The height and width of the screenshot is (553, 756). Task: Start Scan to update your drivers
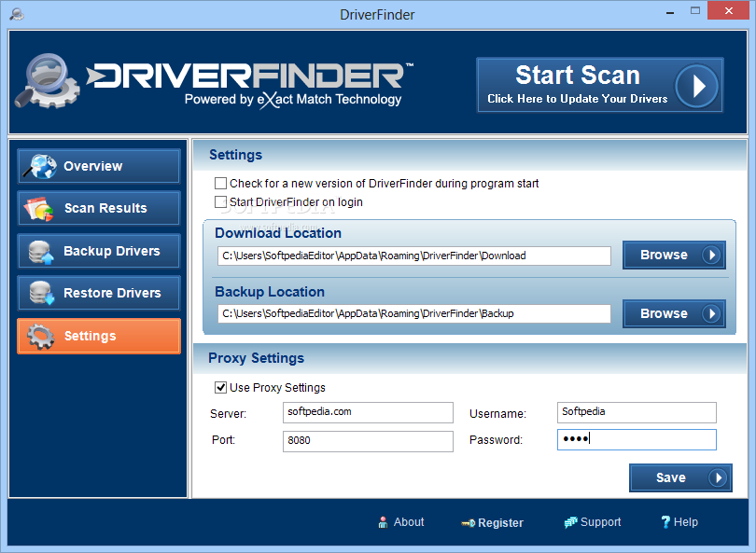click(x=600, y=85)
